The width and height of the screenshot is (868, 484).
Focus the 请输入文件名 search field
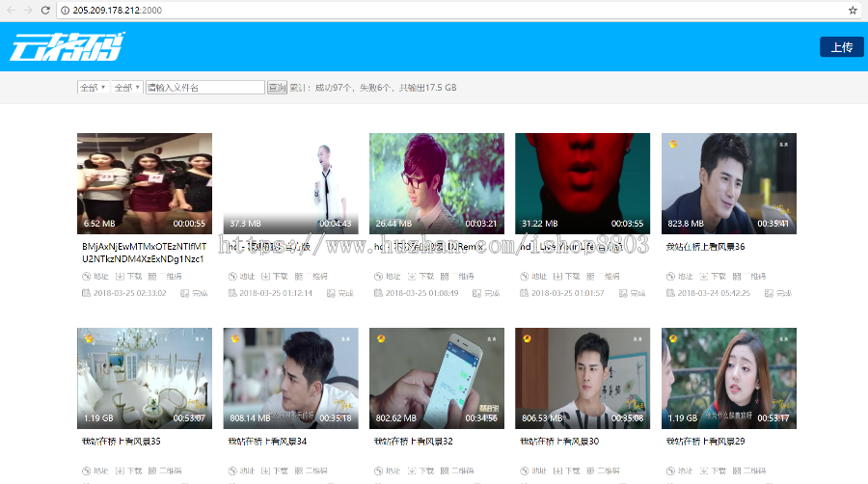[x=204, y=88]
